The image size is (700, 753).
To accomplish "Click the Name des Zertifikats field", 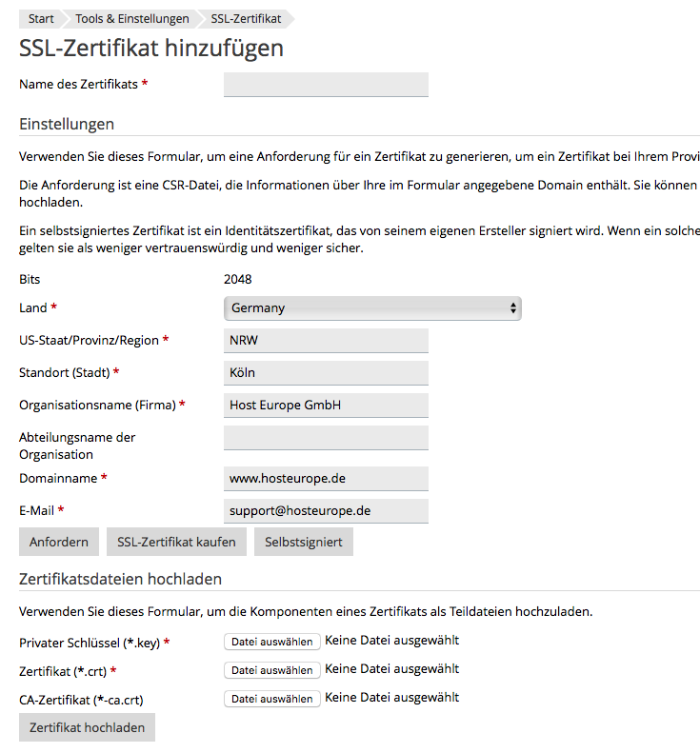I will [x=326, y=85].
